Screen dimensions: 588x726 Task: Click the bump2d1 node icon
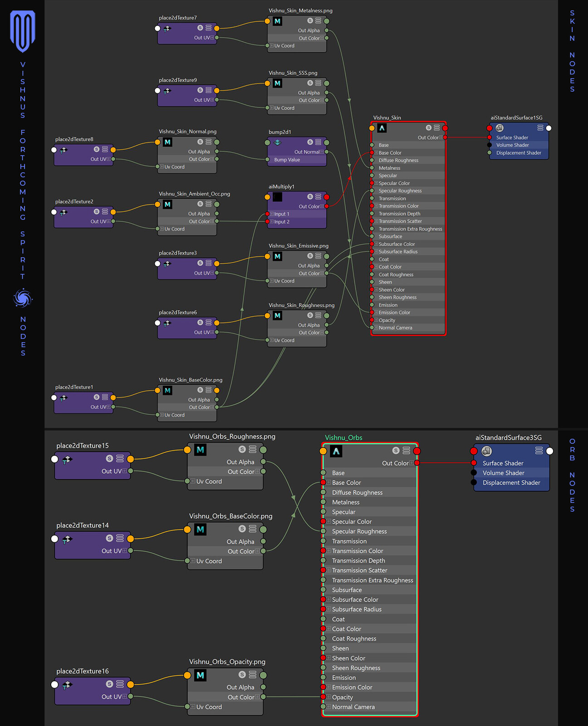[277, 142]
